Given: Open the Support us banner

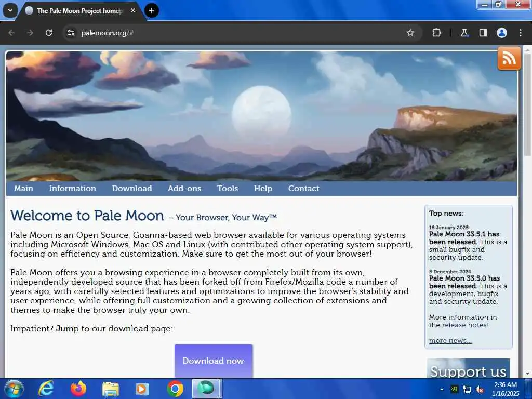Looking at the screenshot, I should [x=468, y=368].
